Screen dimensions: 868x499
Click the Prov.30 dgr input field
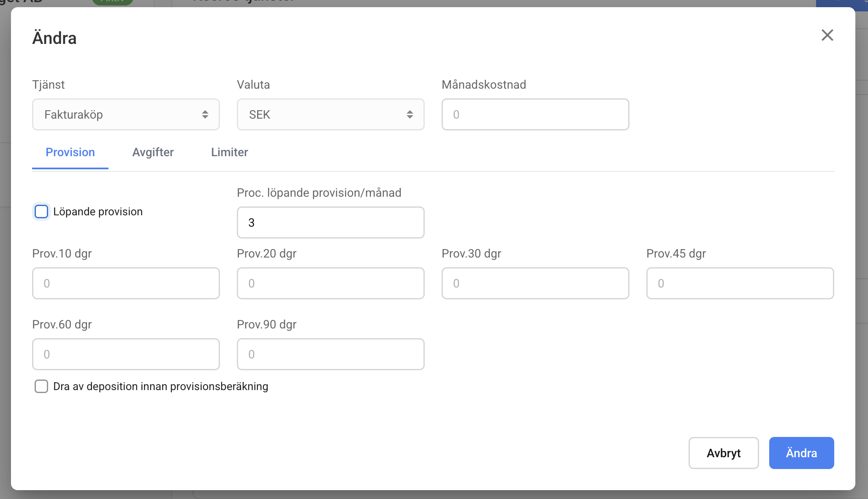(535, 283)
